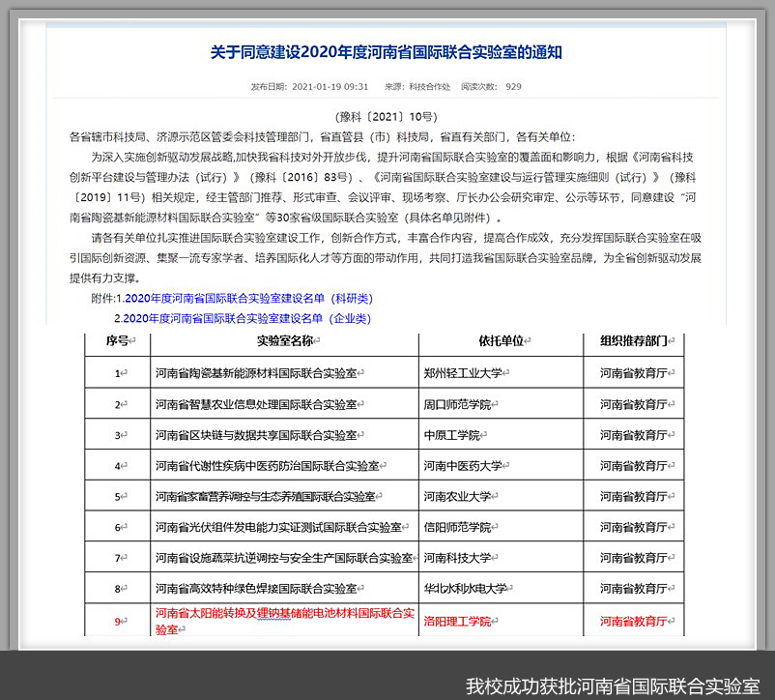Select the 信阳师范学院 cell
Viewport: 775px width, 700px height.
(457, 527)
